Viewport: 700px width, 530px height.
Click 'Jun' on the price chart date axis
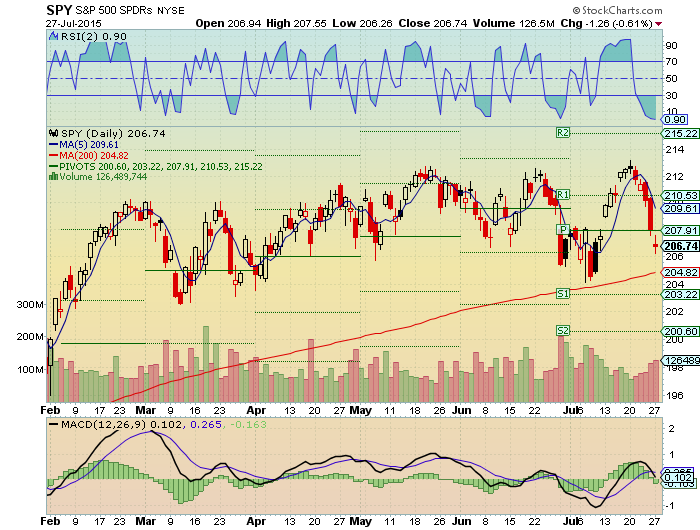point(461,410)
